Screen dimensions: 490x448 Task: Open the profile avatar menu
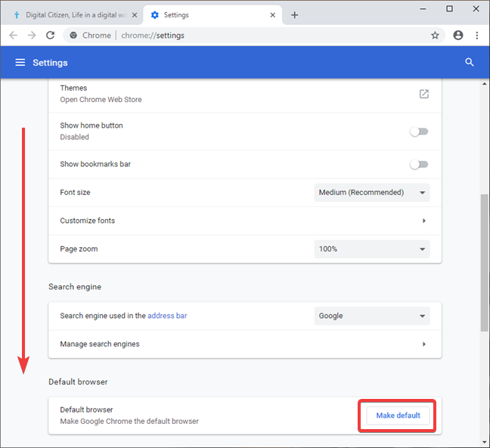(x=458, y=36)
